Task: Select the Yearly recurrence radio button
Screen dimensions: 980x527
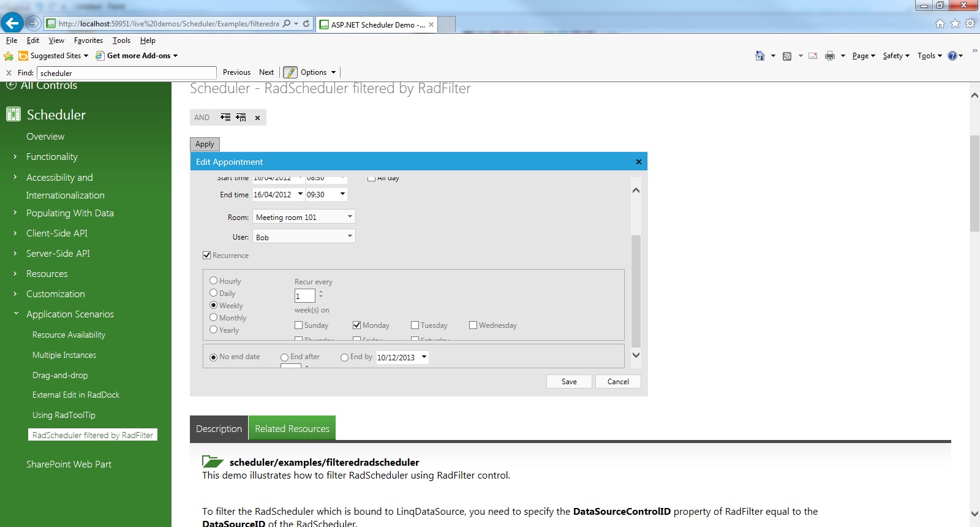Action: (x=214, y=330)
